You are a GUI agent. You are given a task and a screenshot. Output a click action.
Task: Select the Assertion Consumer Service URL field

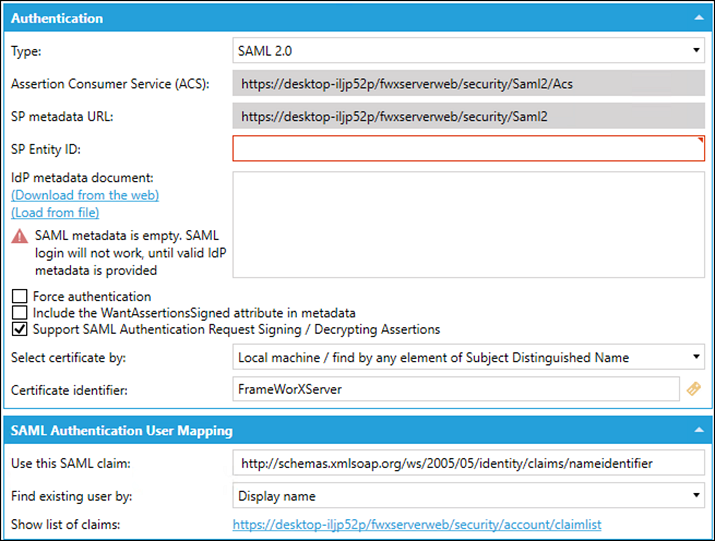(x=468, y=83)
